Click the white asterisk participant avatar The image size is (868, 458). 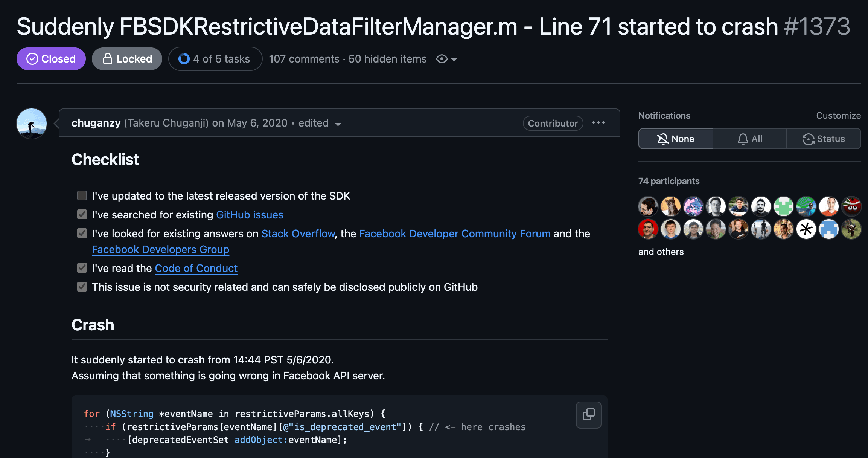[806, 229]
